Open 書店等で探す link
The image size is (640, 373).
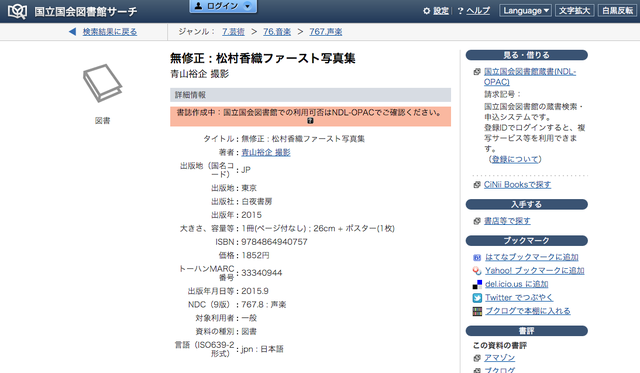(x=507, y=221)
